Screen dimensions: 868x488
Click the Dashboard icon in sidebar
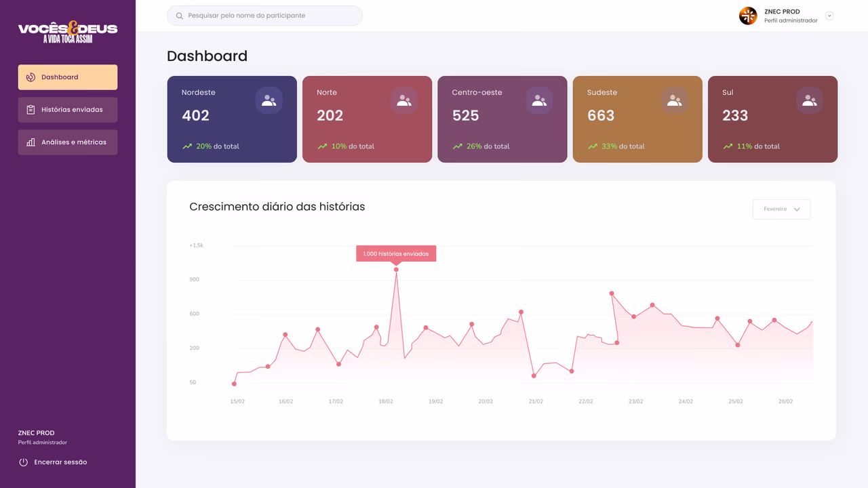tap(31, 77)
